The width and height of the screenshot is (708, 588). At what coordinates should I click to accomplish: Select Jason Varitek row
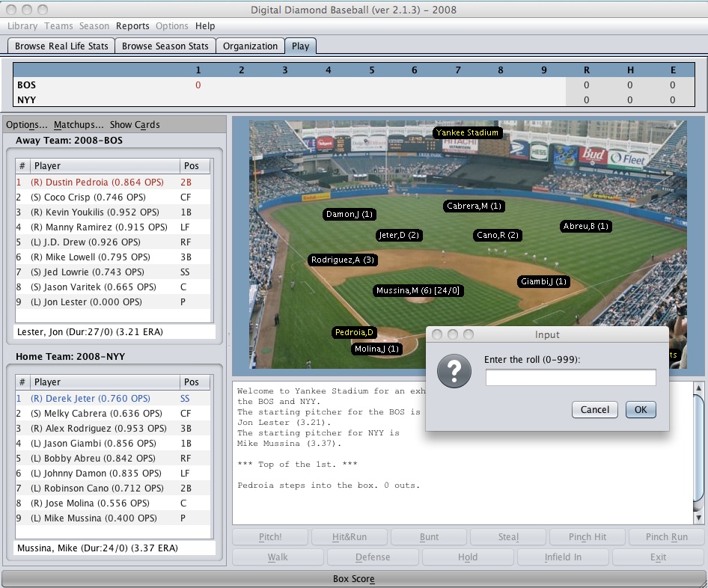pos(113,287)
